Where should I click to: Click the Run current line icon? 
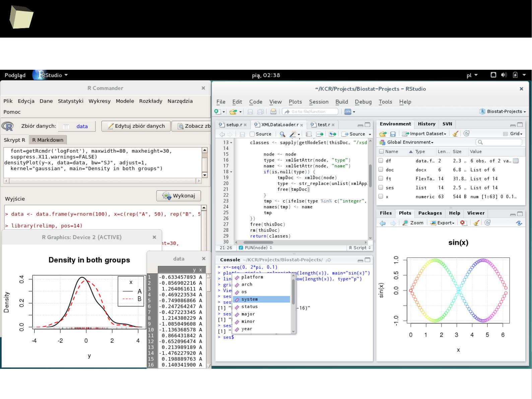(320, 134)
